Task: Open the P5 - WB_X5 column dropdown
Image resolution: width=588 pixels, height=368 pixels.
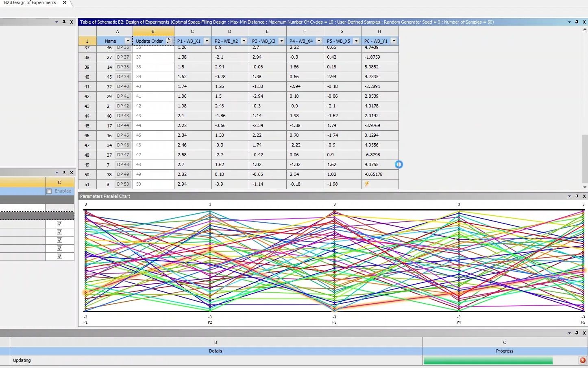Action: point(356,41)
